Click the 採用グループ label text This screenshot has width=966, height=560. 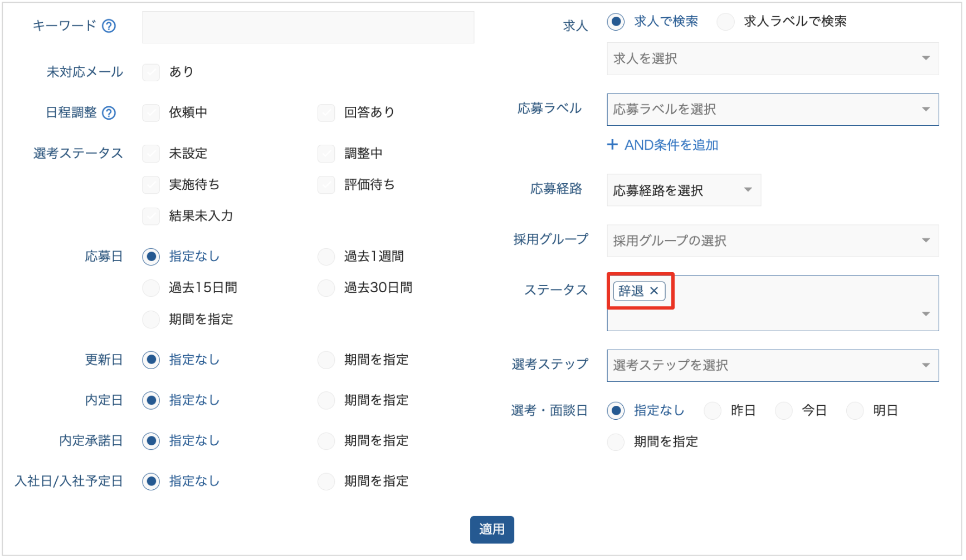click(550, 239)
